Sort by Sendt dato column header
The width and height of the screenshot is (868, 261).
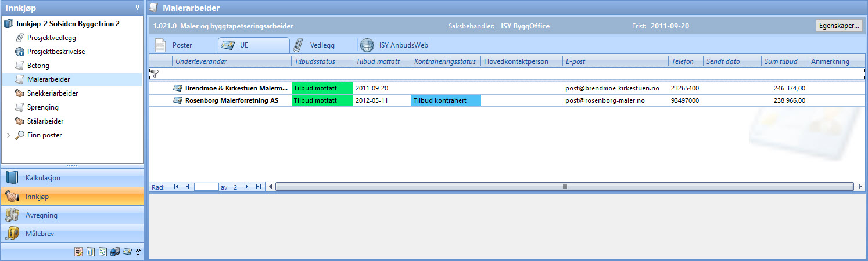732,61
